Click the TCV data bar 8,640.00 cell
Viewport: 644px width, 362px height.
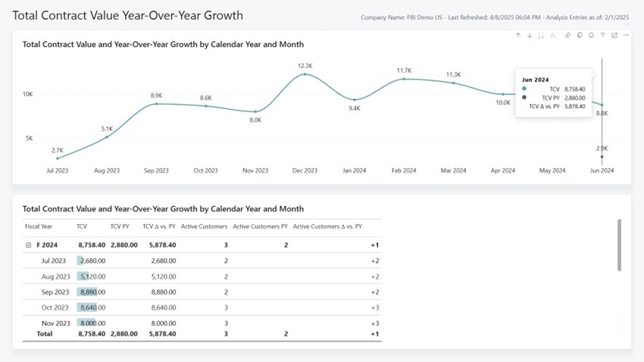click(91, 307)
